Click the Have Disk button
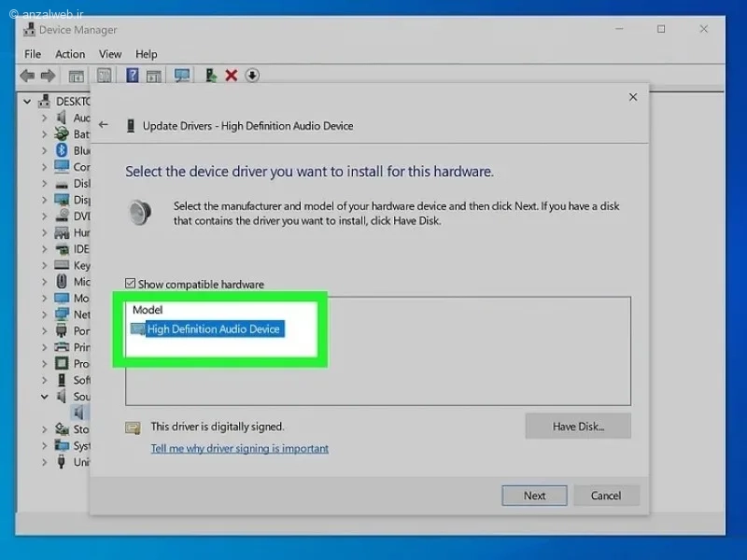The width and height of the screenshot is (747, 560). click(x=578, y=427)
